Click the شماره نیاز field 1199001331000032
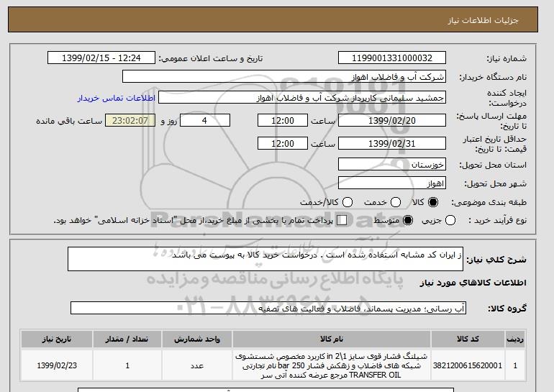This screenshot has width=554, height=392. pyautogui.click(x=392, y=58)
